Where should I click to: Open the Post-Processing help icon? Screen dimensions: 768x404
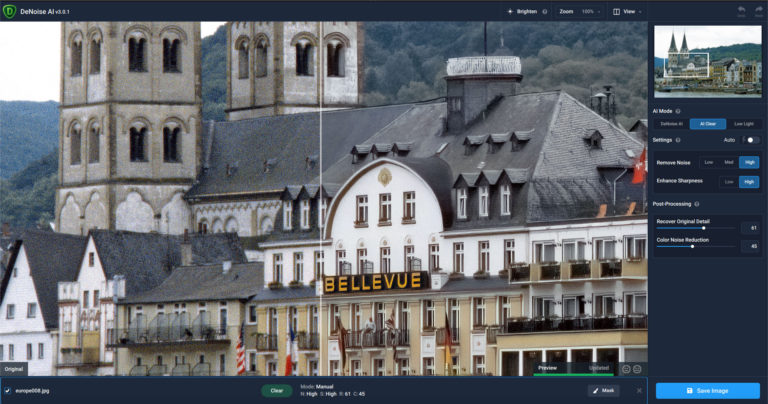coord(696,203)
